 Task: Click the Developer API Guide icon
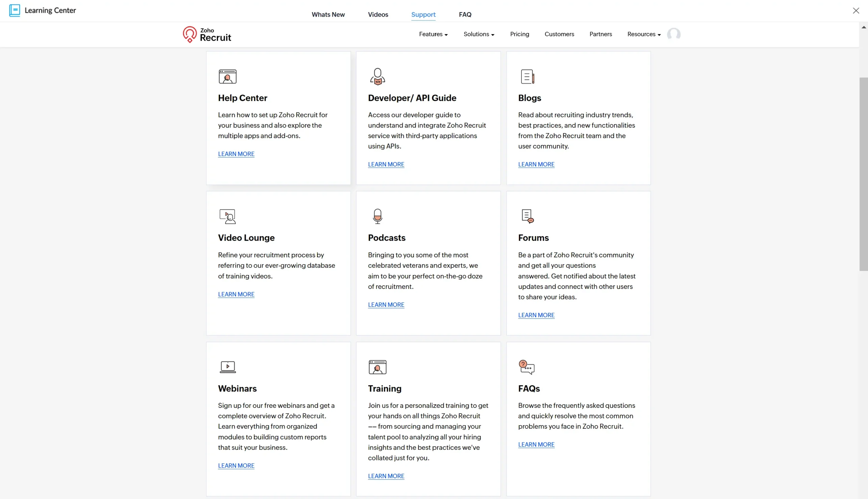click(x=377, y=76)
